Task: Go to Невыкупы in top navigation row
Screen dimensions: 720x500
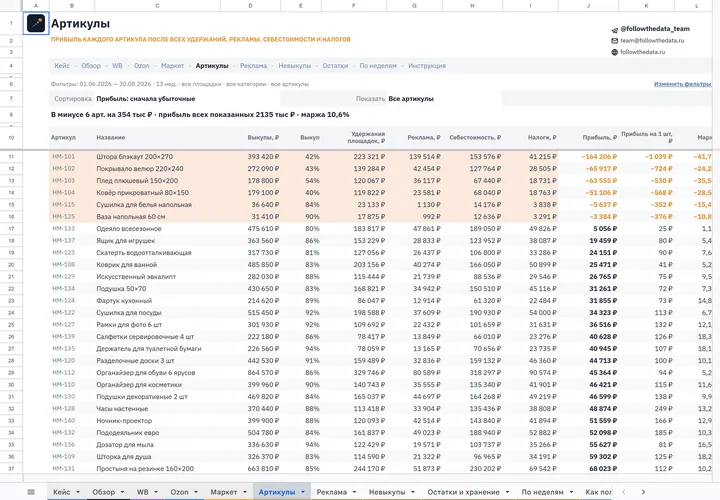Action: point(294,66)
